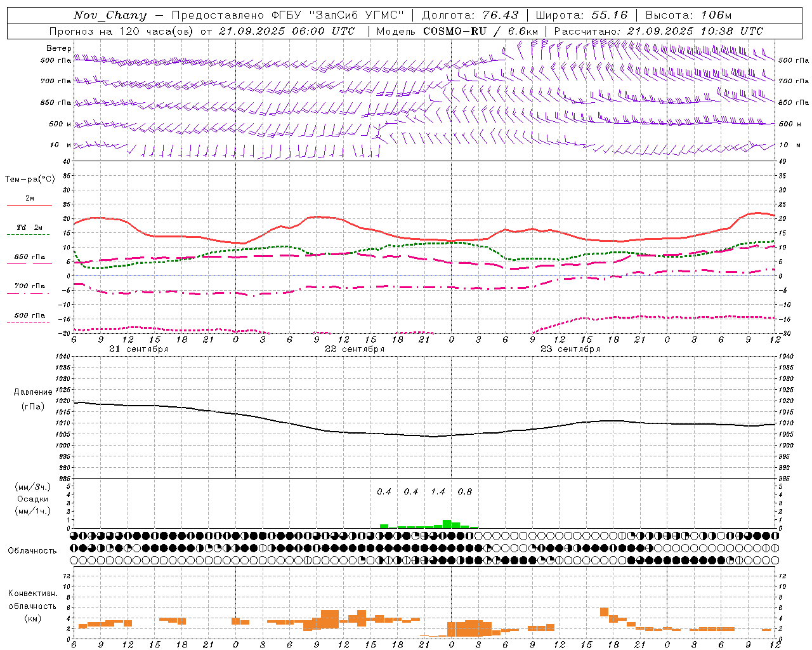Image resolution: width=812 pixels, height=650 pixels.
Task: Select the 'Широта: 55.16' header field
Action: (582, 15)
